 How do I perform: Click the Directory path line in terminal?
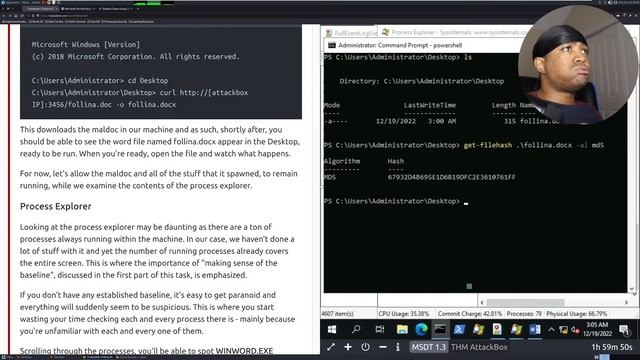[x=422, y=81]
